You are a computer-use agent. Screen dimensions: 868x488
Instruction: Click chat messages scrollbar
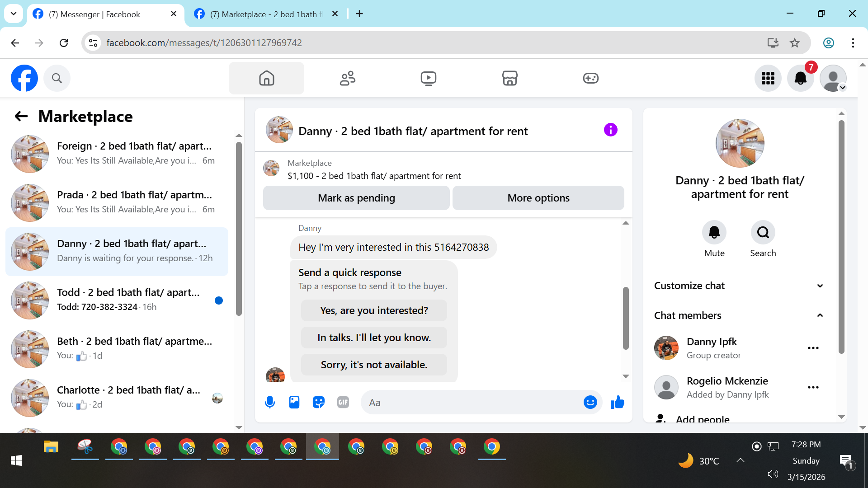pyautogui.click(x=626, y=318)
